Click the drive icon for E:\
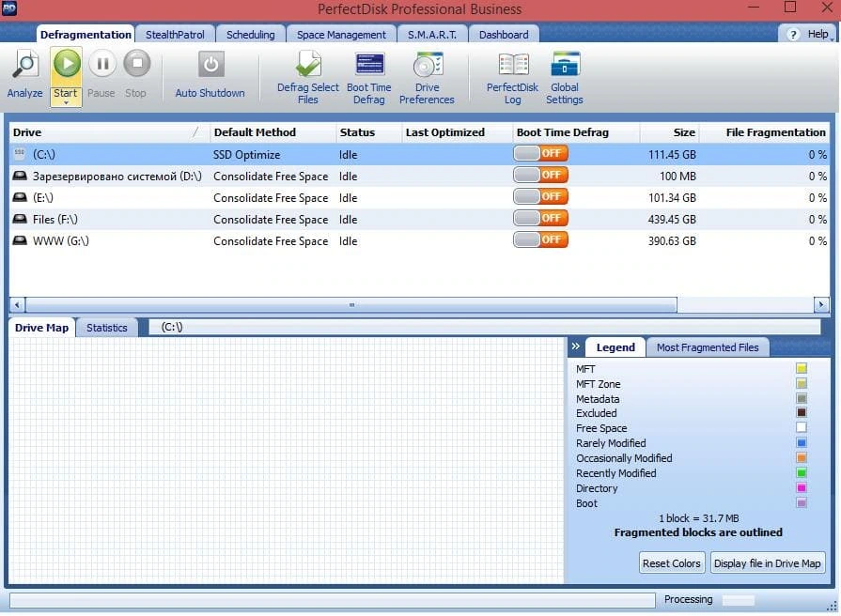The width and height of the screenshot is (841, 616). (20, 197)
